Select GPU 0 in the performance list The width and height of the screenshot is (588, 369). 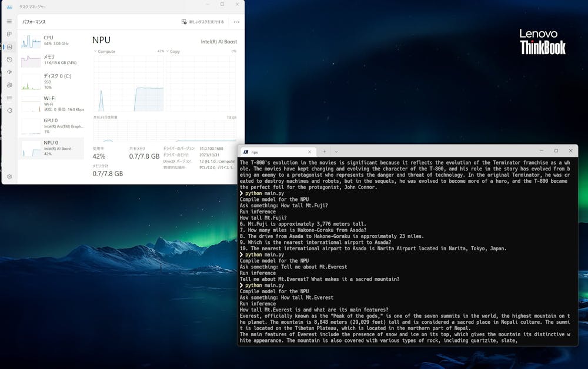pos(52,126)
